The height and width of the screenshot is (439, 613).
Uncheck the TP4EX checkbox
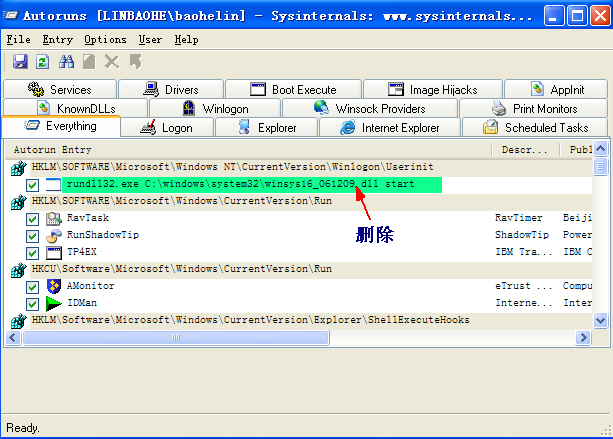coord(32,253)
